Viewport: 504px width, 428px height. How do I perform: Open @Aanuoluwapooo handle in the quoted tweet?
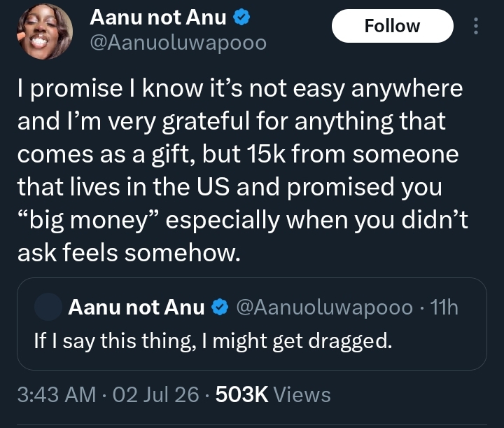[325, 308]
